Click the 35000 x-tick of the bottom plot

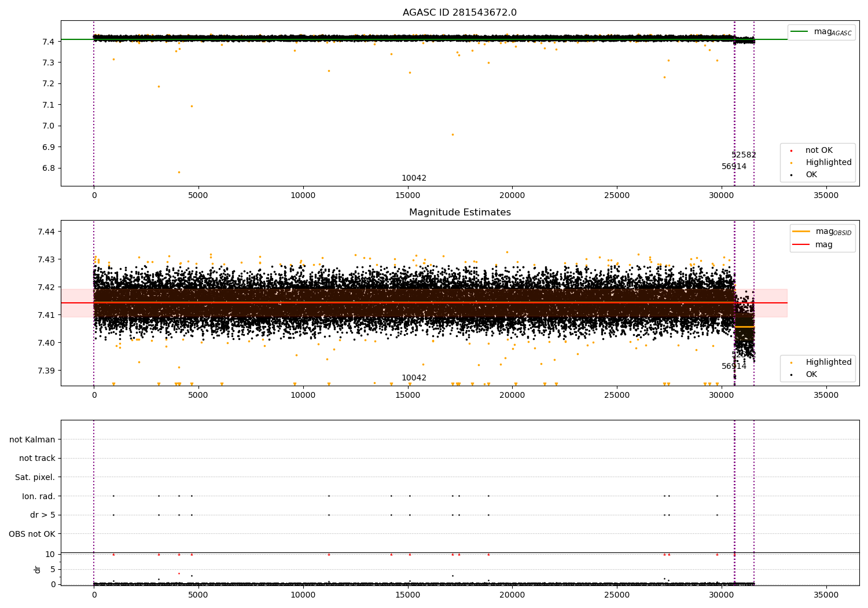pos(826,595)
